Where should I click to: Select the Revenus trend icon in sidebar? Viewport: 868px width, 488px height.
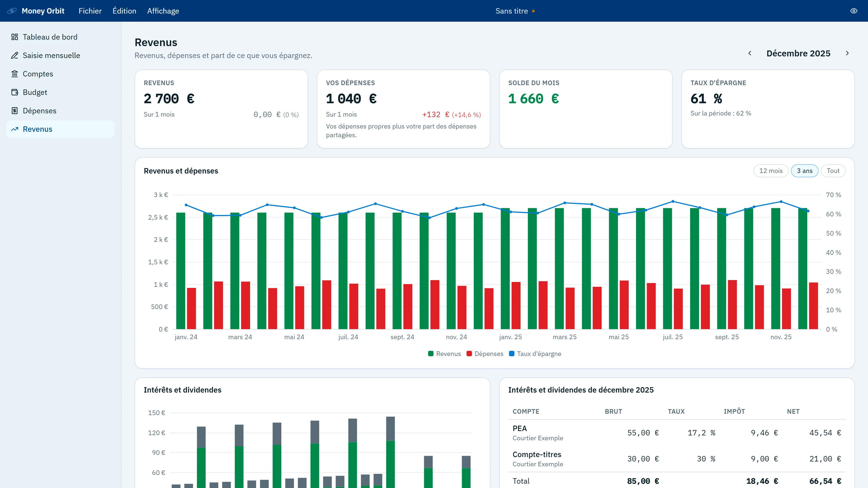click(x=14, y=129)
